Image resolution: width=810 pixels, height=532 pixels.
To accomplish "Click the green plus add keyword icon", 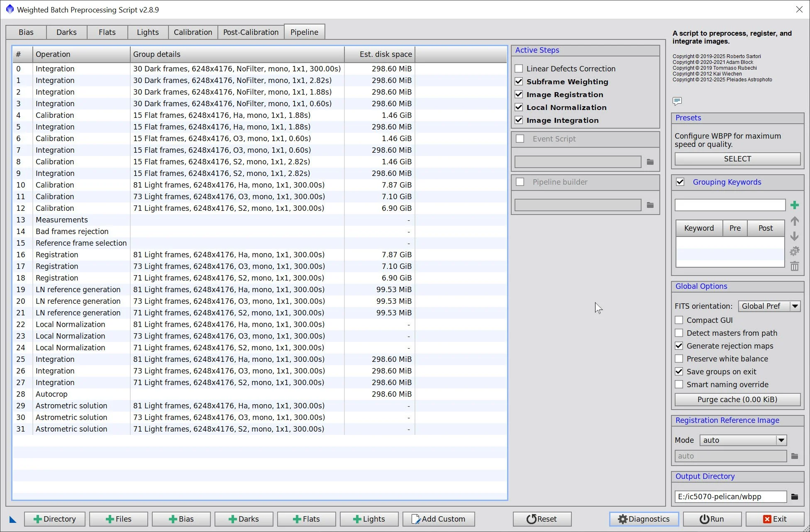I will [x=794, y=205].
